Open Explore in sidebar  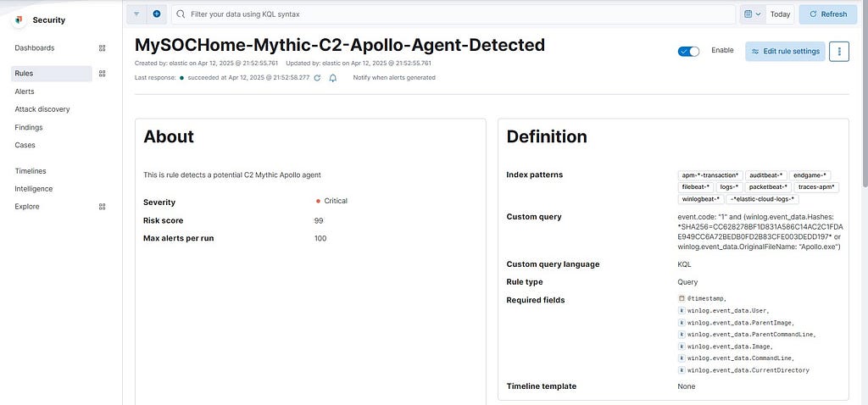point(27,207)
